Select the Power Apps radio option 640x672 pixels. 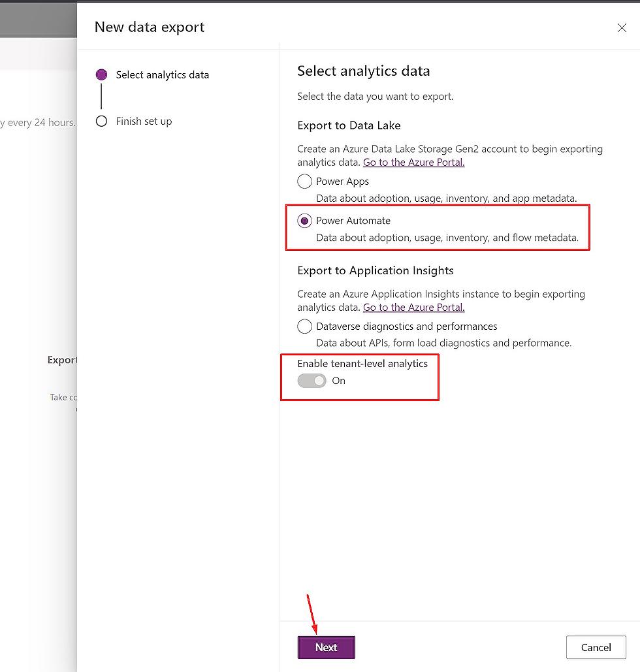[x=304, y=182]
